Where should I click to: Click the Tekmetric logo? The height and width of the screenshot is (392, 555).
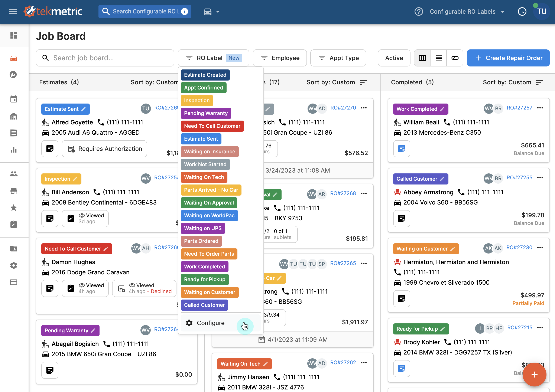(53, 11)
